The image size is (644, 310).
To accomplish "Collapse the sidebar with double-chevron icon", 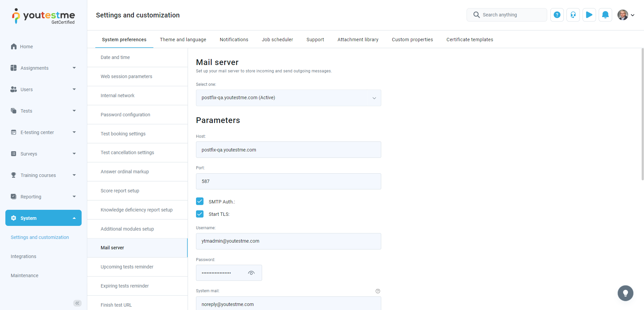I will (x=77, y=303).
